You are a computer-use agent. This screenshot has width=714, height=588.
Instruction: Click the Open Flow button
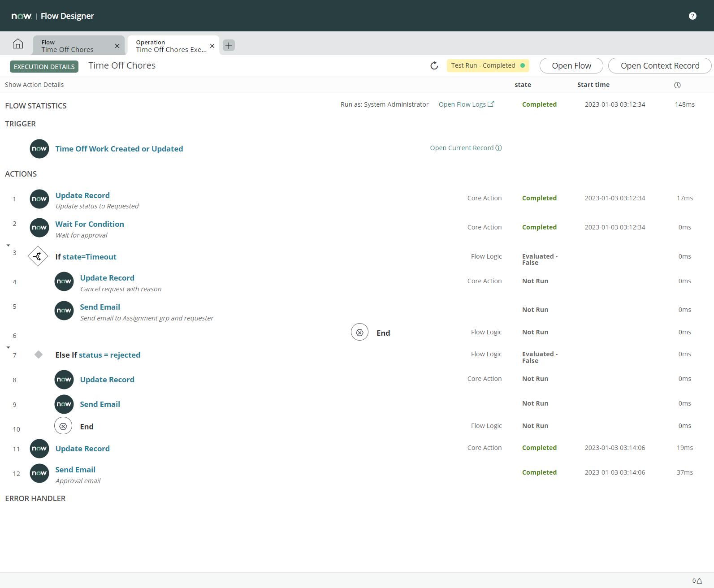pos(571,66)
